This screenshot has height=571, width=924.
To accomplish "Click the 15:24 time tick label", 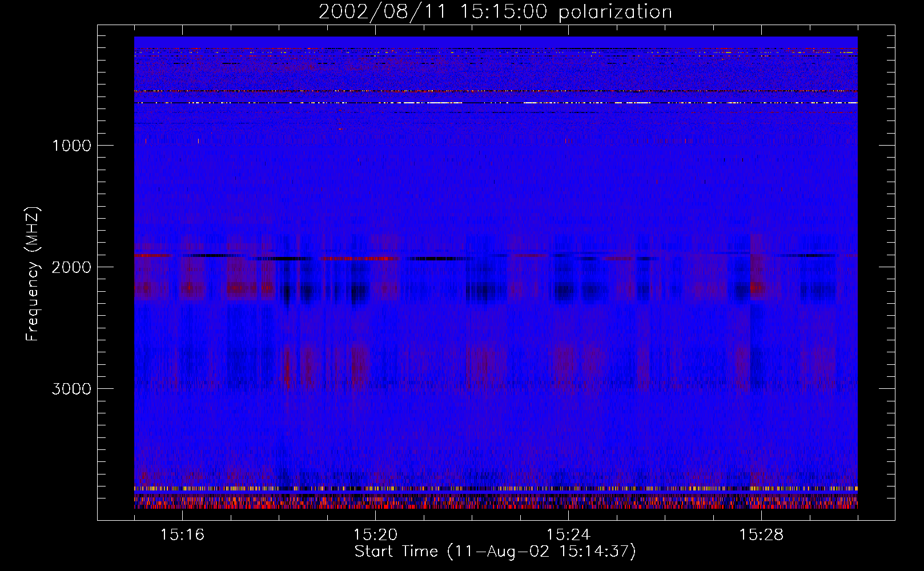I will pos(568,535).
